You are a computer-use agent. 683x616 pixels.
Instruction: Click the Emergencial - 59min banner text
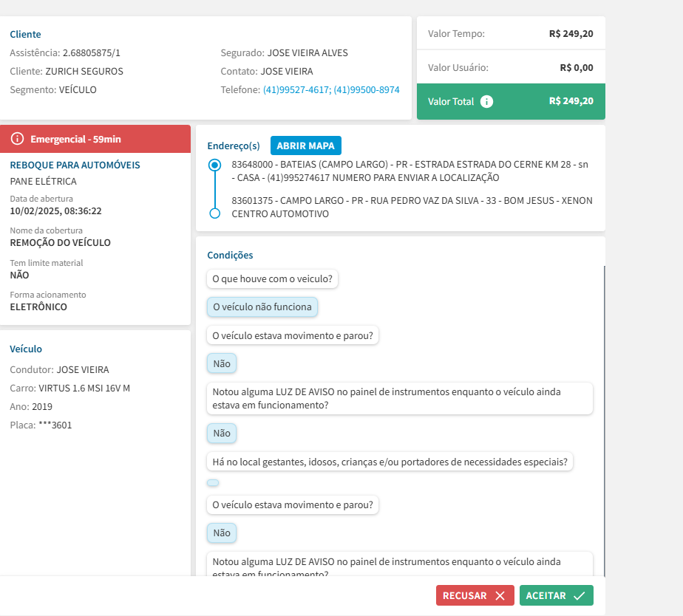(x=75, y=139)
